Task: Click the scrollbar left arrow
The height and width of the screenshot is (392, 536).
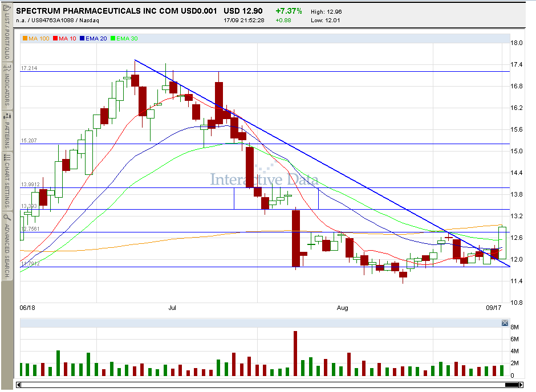Action: tap(18, 385)
